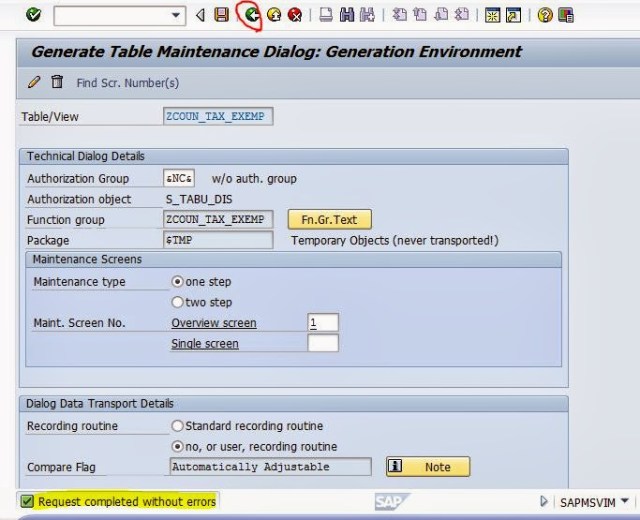Click the command field collapse triangle
Viewport: 640px width, 520px height.
200,16
